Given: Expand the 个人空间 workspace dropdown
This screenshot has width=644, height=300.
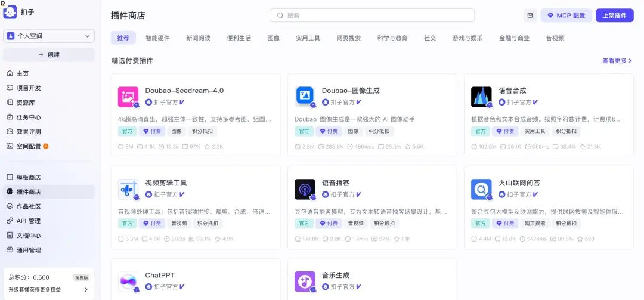Looking at the screenshot, I should pyautogui.click(x=49, y=36).
